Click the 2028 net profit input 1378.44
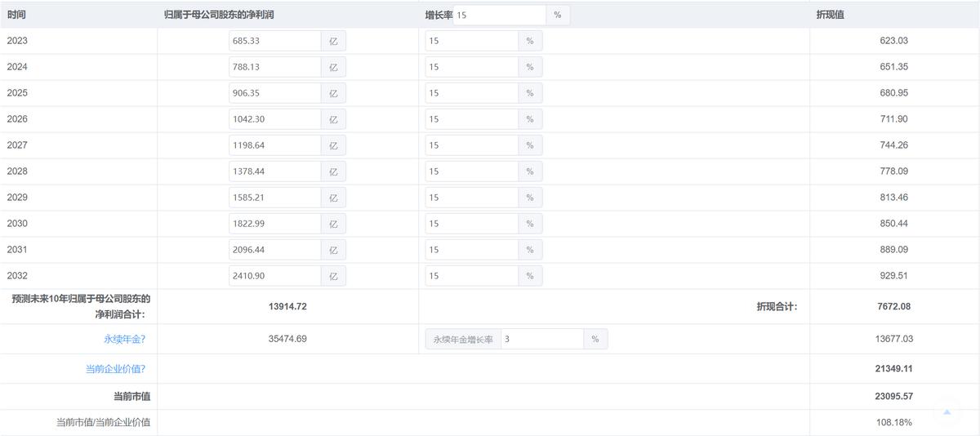980x436 pixels. (274, 171)
